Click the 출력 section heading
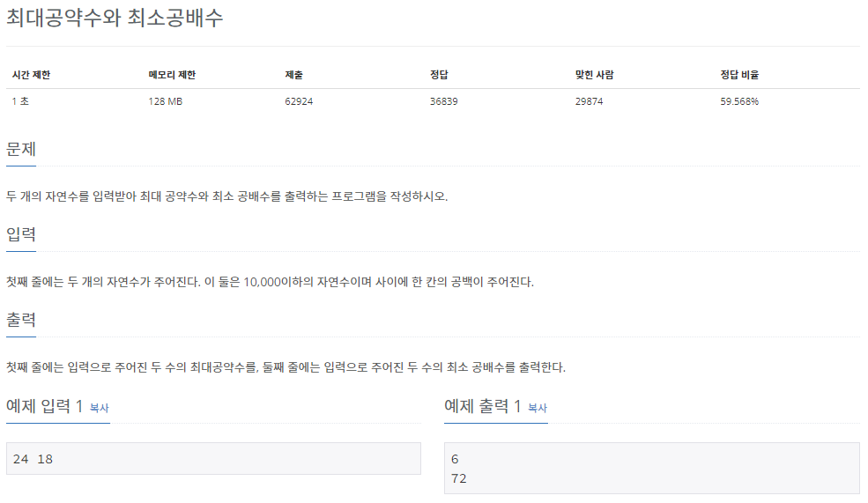The image size is (868, 503). click(21, 319)
